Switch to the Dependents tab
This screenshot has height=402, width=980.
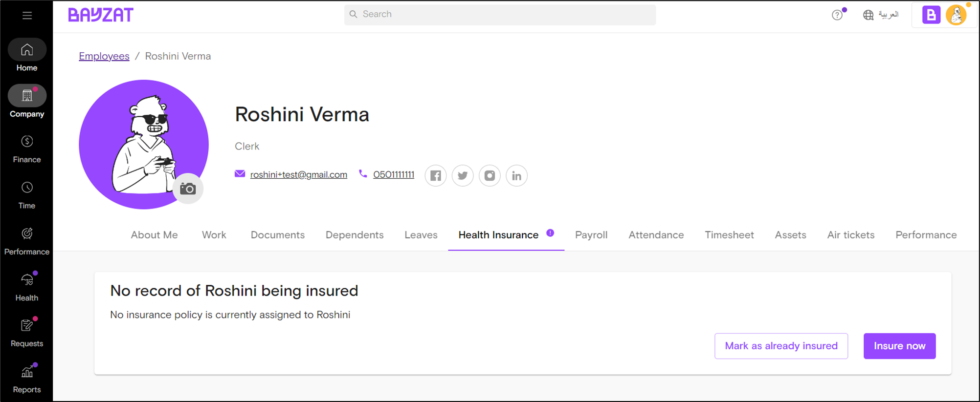[355, 235]
